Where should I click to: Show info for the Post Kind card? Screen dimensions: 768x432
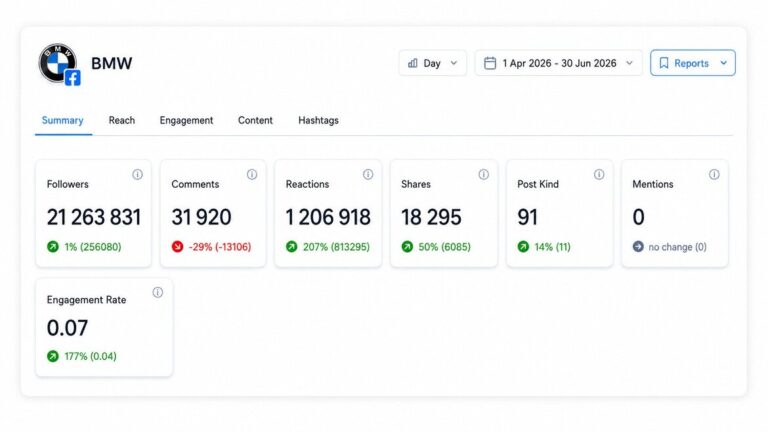[x=599, y=174]
